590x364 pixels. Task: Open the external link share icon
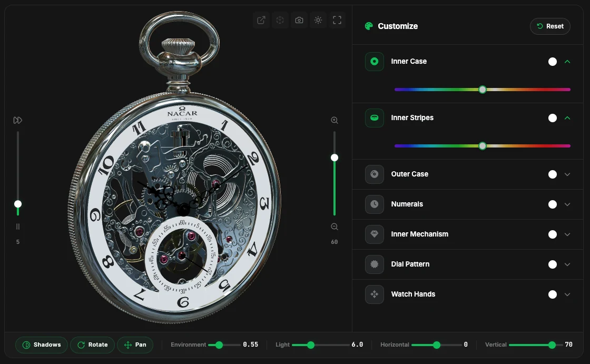[x=261, y=20]
